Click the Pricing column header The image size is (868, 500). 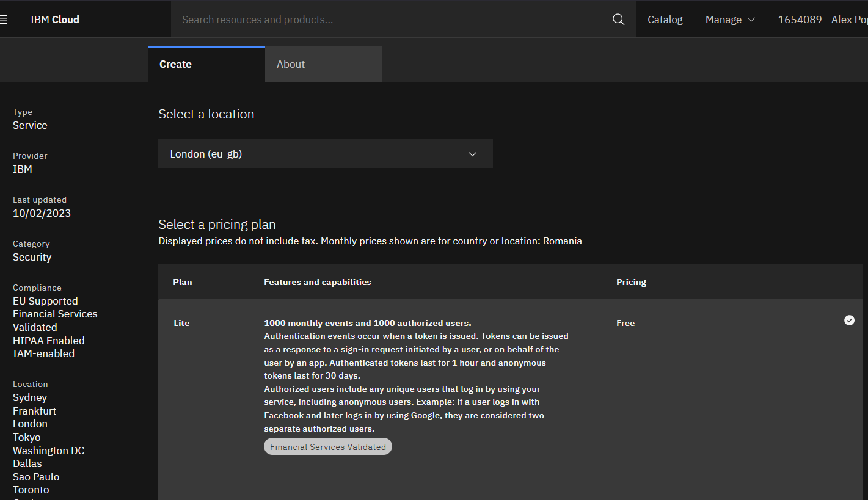click(631, 282)
